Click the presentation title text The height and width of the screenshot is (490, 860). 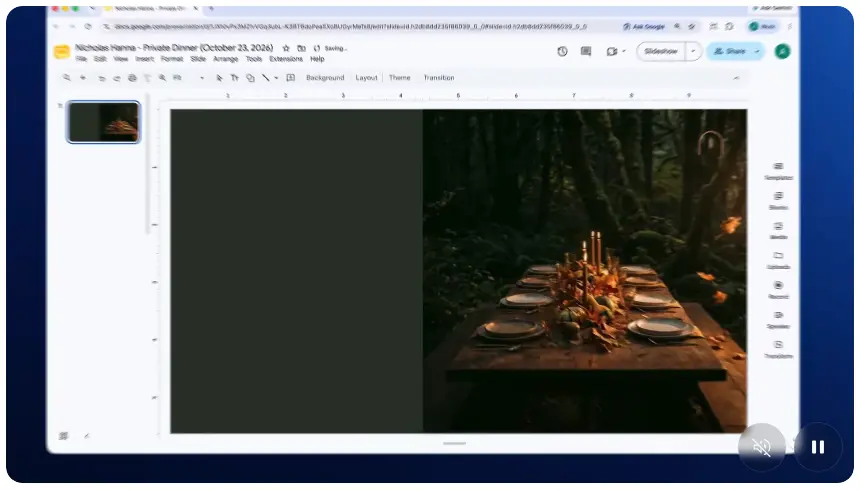[174, 48]
